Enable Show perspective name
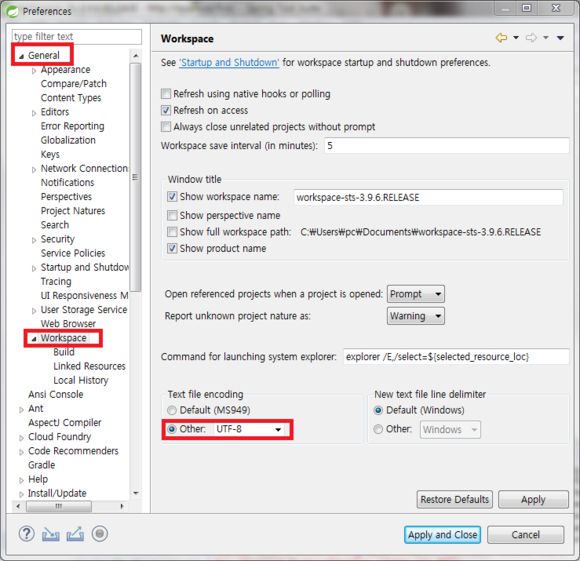Screen dimensions: 580x561 coord(172,215)
